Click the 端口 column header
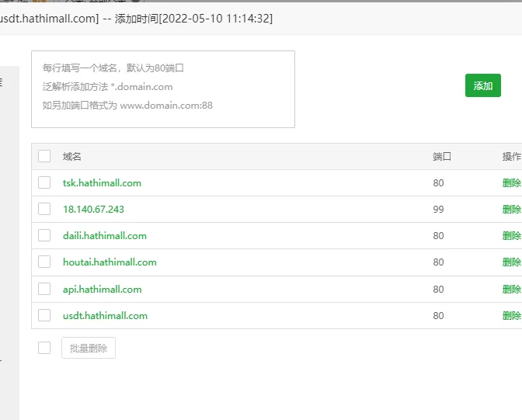This screenshot has height=420, width=522. coord(442,156)
